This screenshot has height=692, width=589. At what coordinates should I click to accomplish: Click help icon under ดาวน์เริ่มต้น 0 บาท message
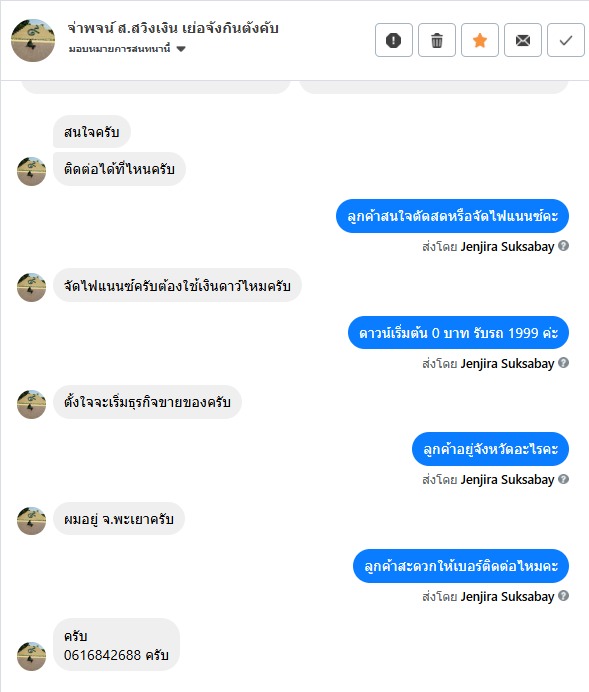[563, 363]
